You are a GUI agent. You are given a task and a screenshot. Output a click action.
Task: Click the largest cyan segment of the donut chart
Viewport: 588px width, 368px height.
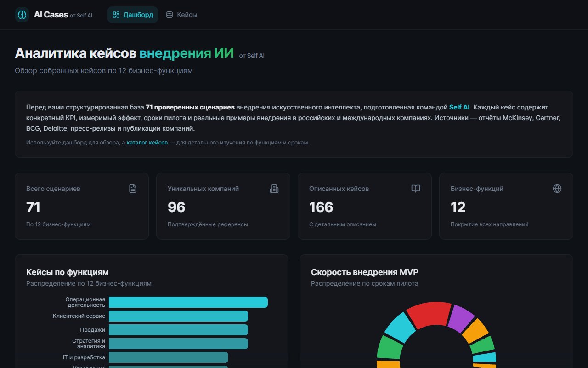(400, 328)
